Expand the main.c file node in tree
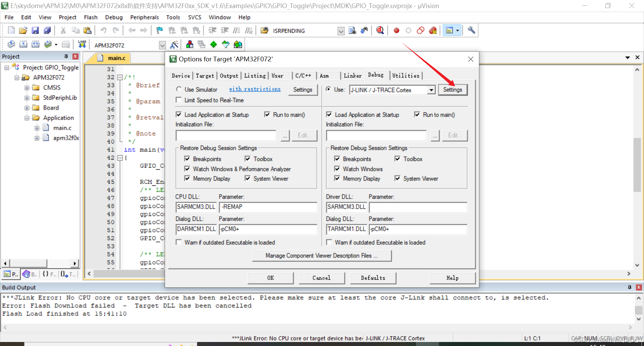This screenshot has height=346, width=644. (37, 128)
